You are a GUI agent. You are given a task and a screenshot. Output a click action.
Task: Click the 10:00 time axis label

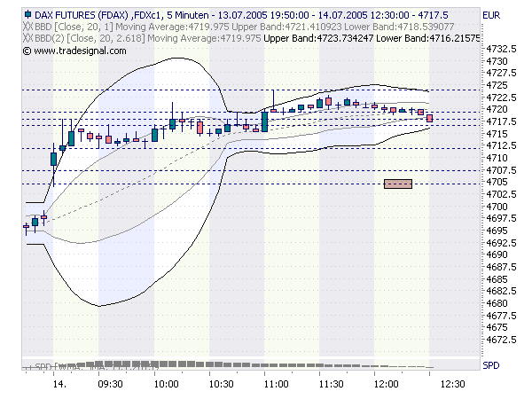166,384
